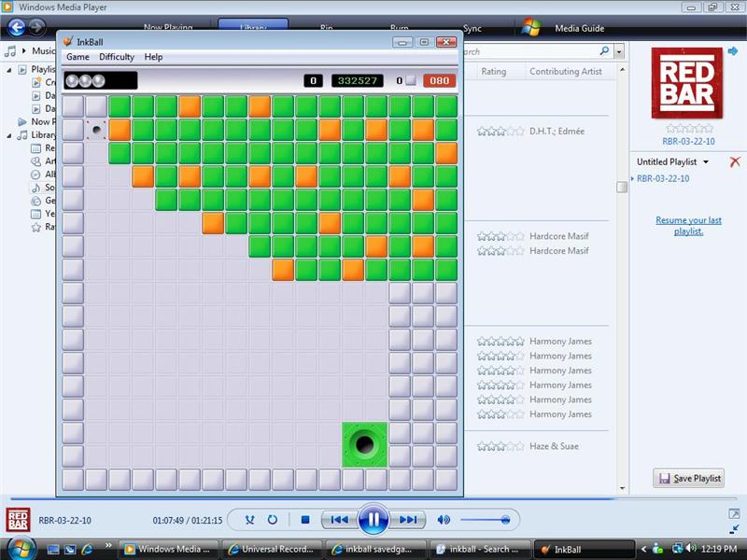This screenshot has height=560, width=747.
Task: Run the search magnifier icon
Action: pyautogui.click(x=604, y=49)
